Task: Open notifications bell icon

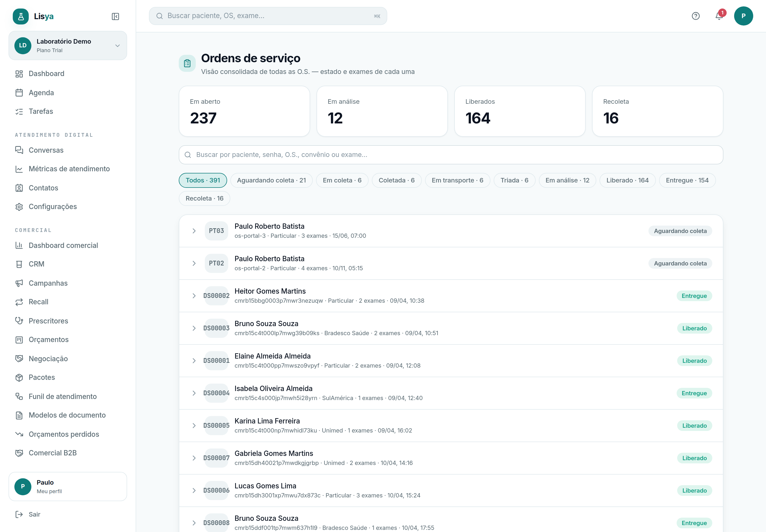Action: coord(719,16)
